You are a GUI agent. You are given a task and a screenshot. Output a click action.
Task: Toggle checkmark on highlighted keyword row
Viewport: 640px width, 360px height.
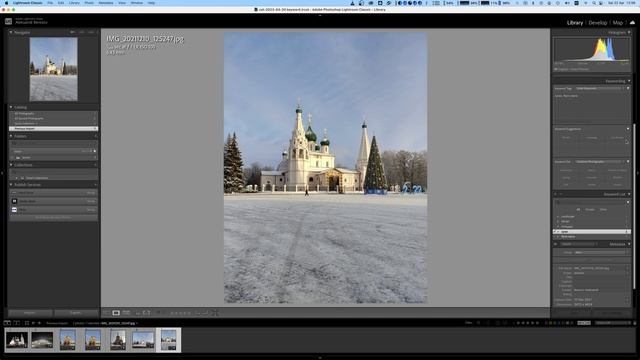pyautogui.click(x=555, y=231)
